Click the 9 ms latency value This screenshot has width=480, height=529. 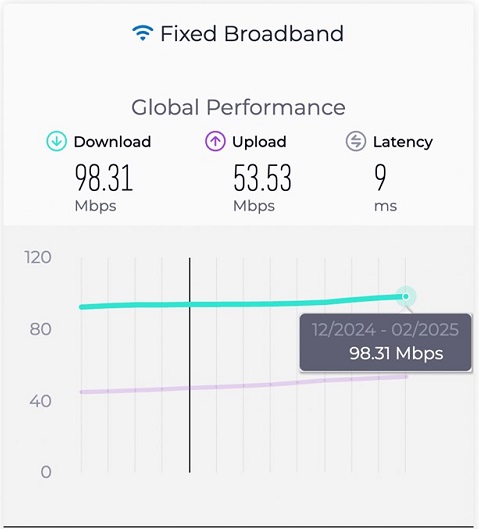380,177
